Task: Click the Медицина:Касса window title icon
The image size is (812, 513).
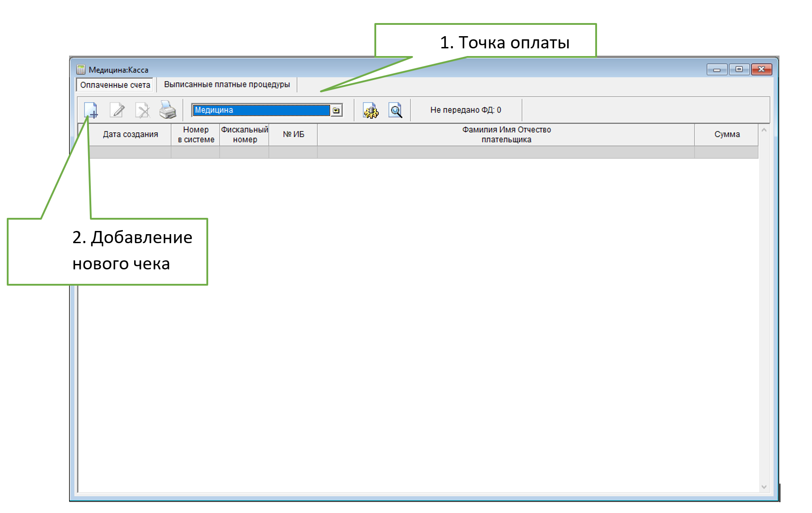Action: click(81, 70)
